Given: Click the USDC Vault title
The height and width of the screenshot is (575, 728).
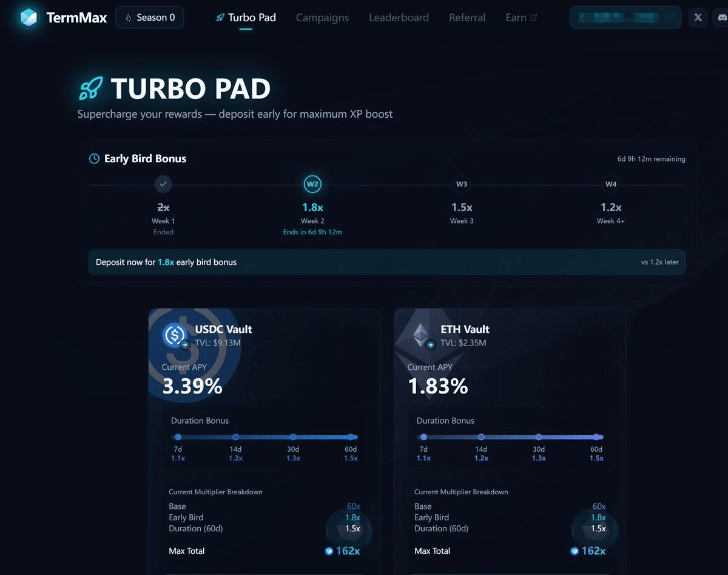Looking at the screenshot, I should point(223,330).
